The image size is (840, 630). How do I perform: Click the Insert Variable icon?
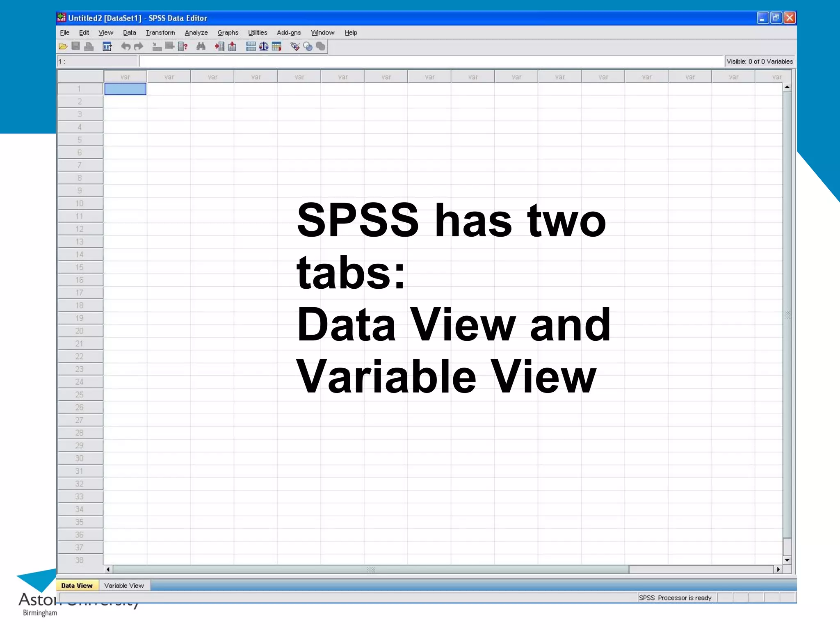click(x=233, y=47)
